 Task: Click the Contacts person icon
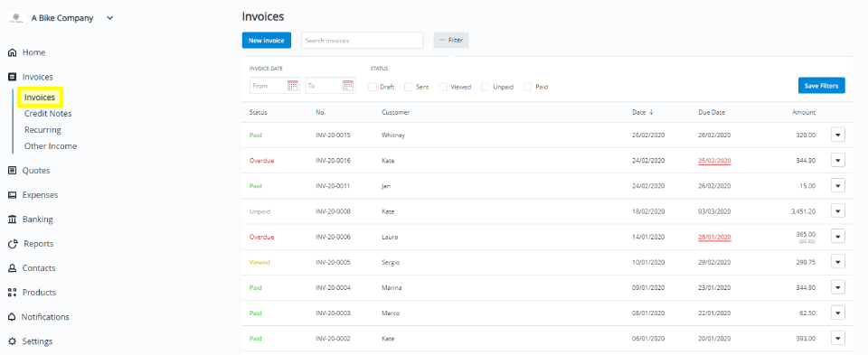click(x=12, y=268)
